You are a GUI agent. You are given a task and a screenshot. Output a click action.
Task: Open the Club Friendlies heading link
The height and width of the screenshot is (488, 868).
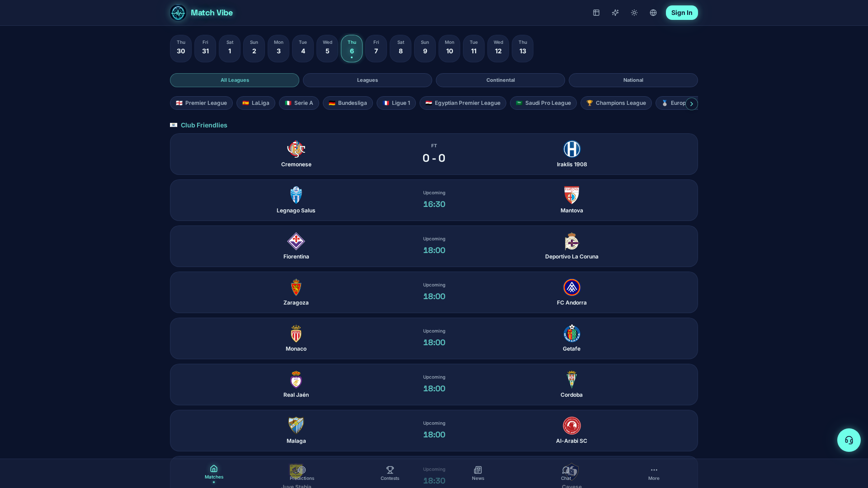204,125
